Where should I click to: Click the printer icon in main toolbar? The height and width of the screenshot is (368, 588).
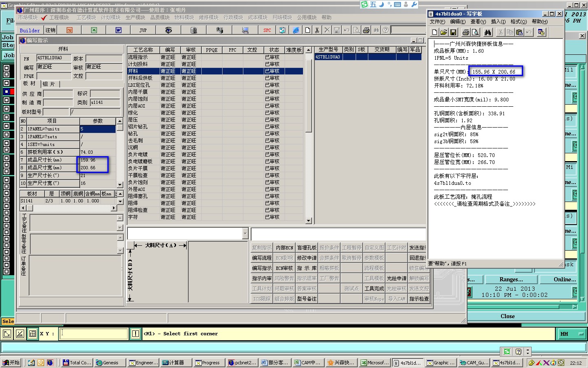pos(366,30)
